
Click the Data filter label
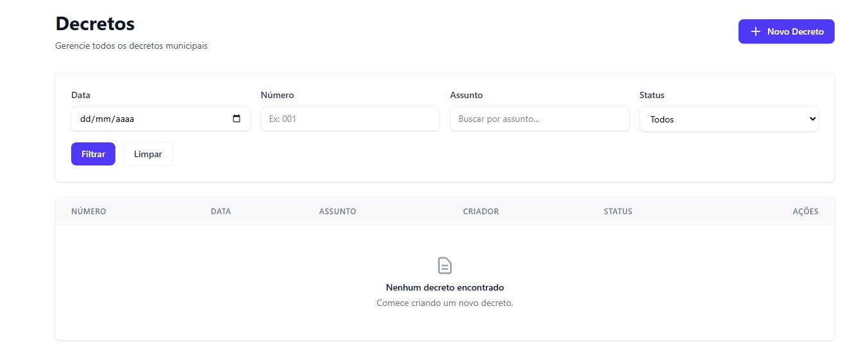(81, 95)
